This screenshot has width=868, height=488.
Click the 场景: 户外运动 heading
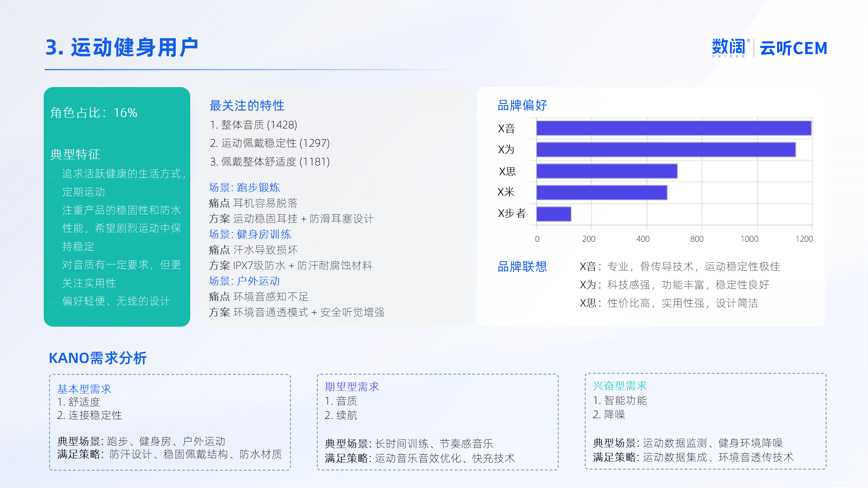point(244,281)
